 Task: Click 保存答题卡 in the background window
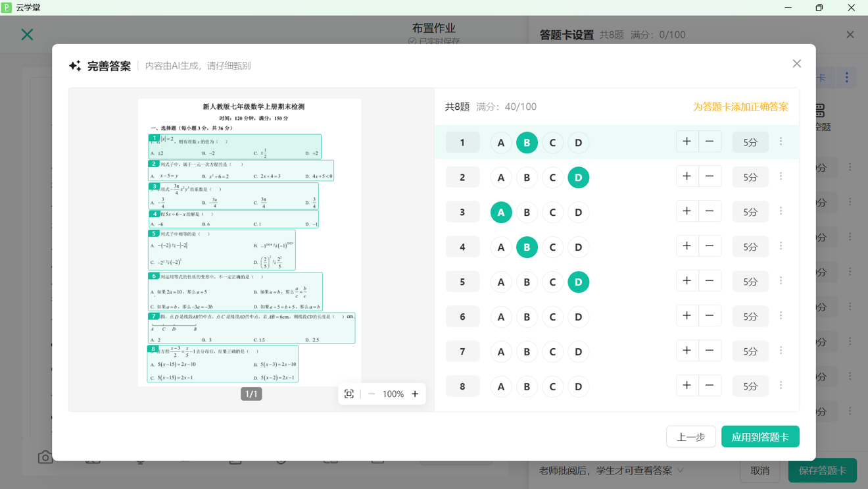[822, 471]
